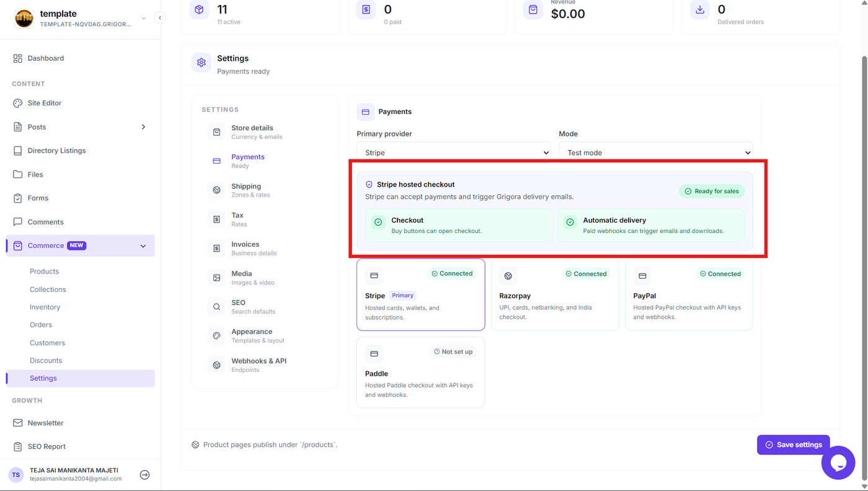The height and width of the screenshot is (491, 868).
Task: Open the Test mode dropdown
Action: tap(656, 153)
